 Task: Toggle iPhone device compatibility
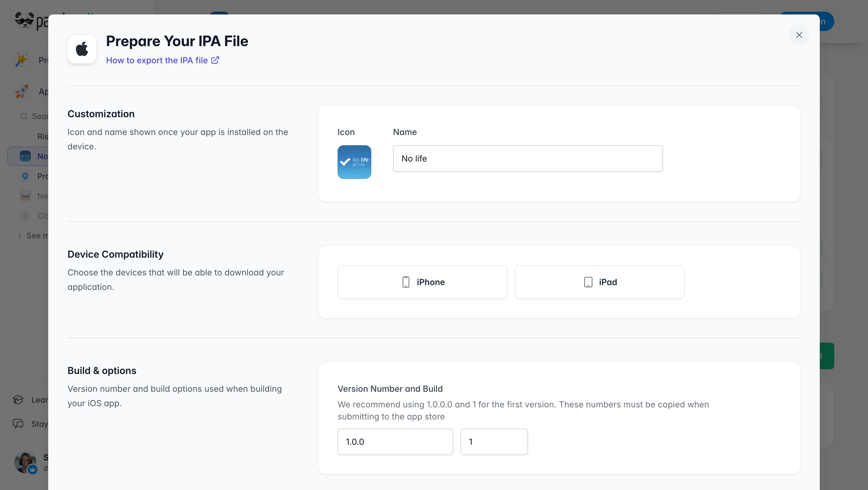tap(422, 282)
